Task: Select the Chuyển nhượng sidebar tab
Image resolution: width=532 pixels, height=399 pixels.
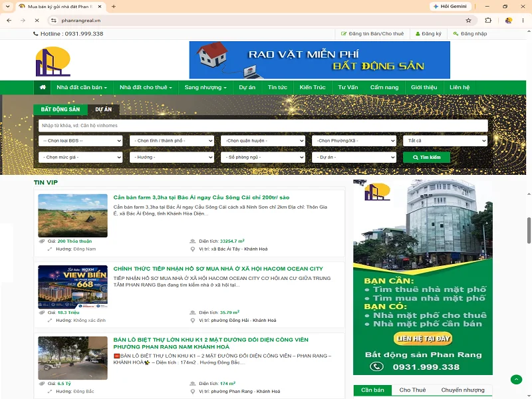Action: [x=462, y=390]
